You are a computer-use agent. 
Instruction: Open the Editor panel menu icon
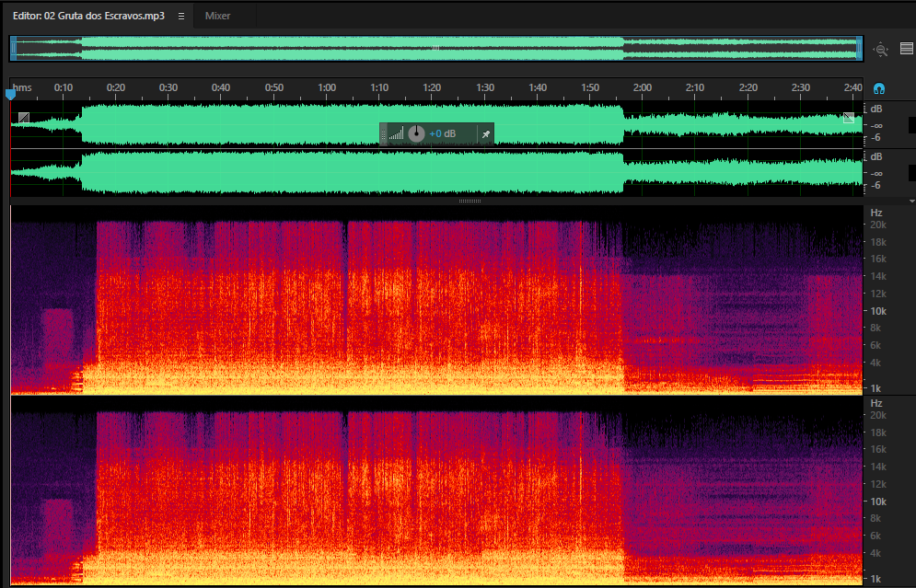181,17
